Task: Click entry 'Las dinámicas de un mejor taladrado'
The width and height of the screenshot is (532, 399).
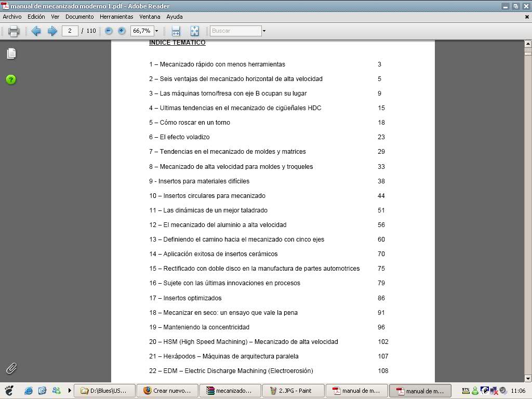Action: click(x=216, y=210)
